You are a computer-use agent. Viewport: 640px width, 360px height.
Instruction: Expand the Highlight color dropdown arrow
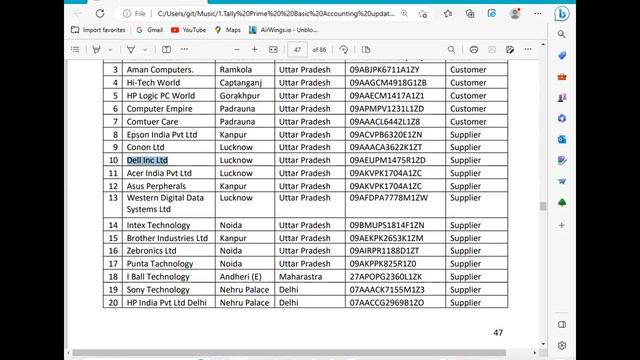[110, 50]
